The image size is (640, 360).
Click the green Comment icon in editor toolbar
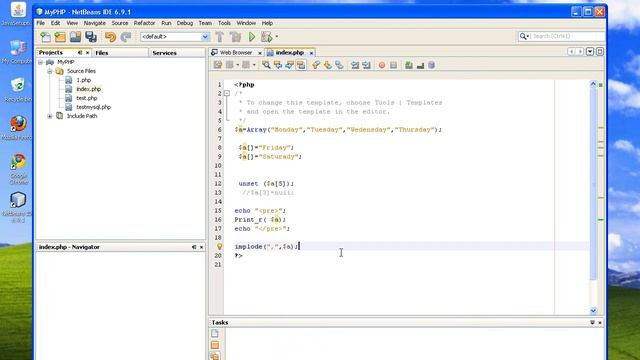click(x=409, y=65)
